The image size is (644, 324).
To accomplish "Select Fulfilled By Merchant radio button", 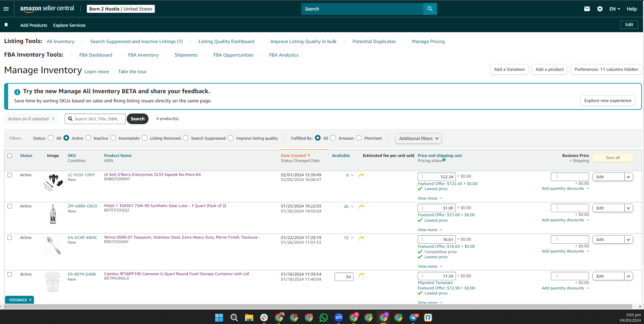I will (359, 138).
